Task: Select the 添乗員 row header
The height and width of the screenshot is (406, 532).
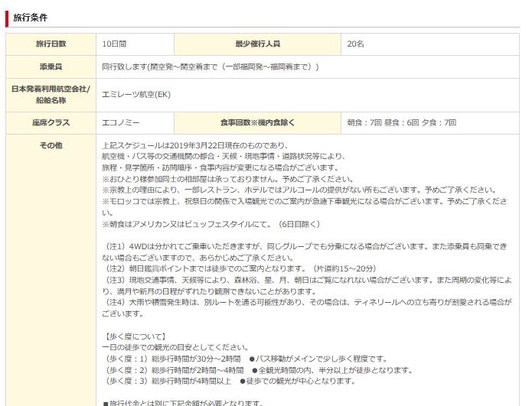Action: [51, 67]
